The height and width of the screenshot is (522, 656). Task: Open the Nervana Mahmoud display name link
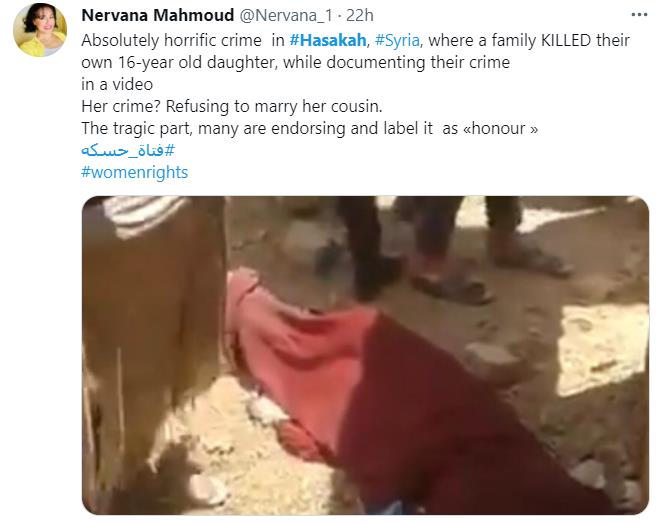tap(157, 15)
